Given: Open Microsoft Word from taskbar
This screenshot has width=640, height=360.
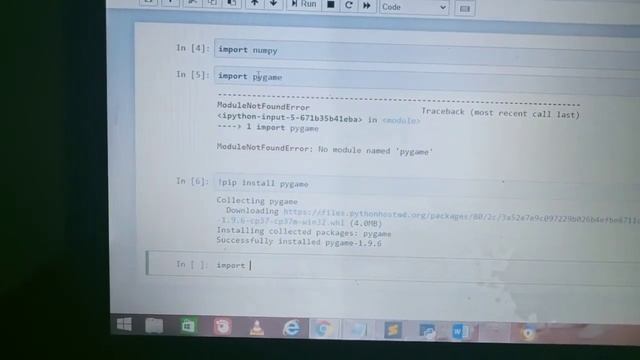Looking at the screenshot, I should pyautogui.click(x=460, y=332).
